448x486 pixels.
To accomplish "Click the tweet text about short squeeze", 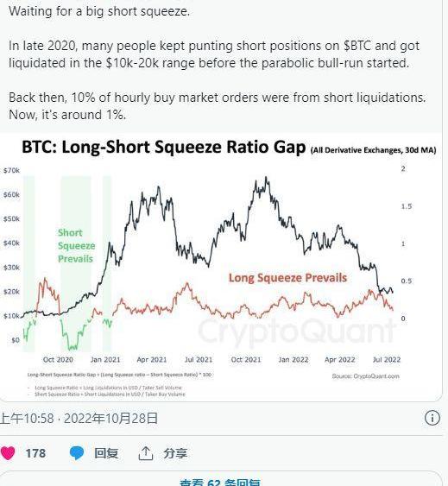I will coord(217,63).
